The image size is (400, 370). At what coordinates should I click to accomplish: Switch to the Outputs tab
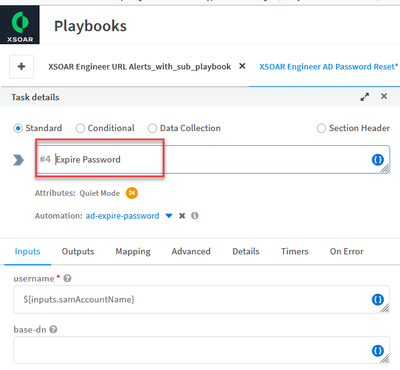pos(78,251)
